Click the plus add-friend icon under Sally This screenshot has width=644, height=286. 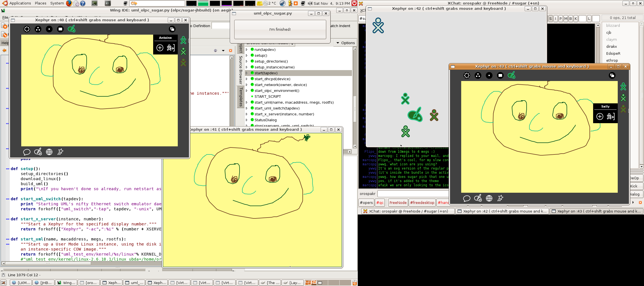600,116
